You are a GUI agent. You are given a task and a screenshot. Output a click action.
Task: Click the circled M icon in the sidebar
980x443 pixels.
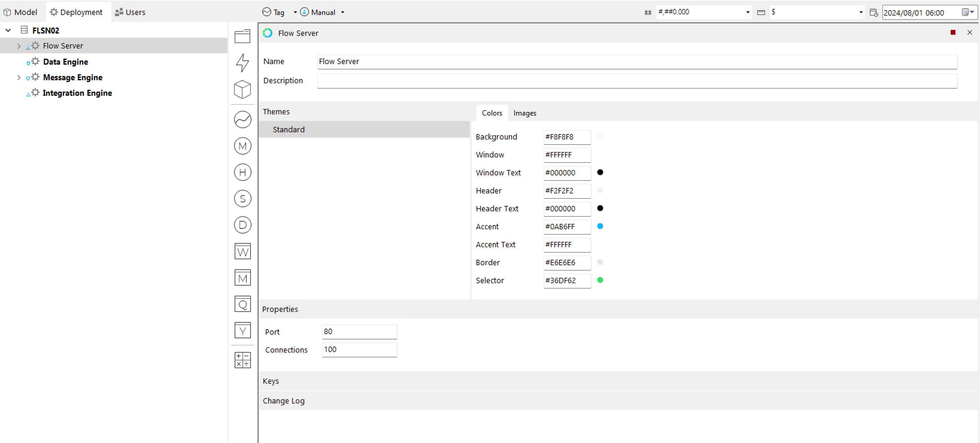point(242,146)
